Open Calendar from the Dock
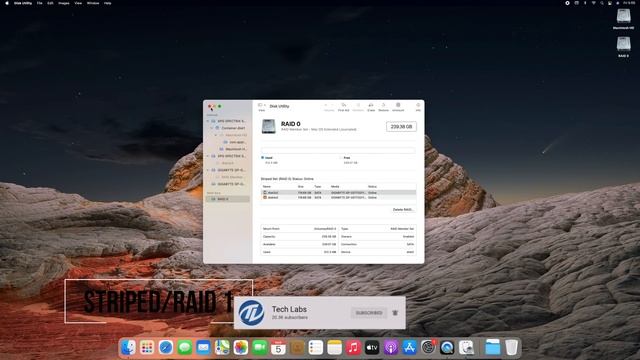This screenshot has height=360, width=640. (x=278, y=348)
